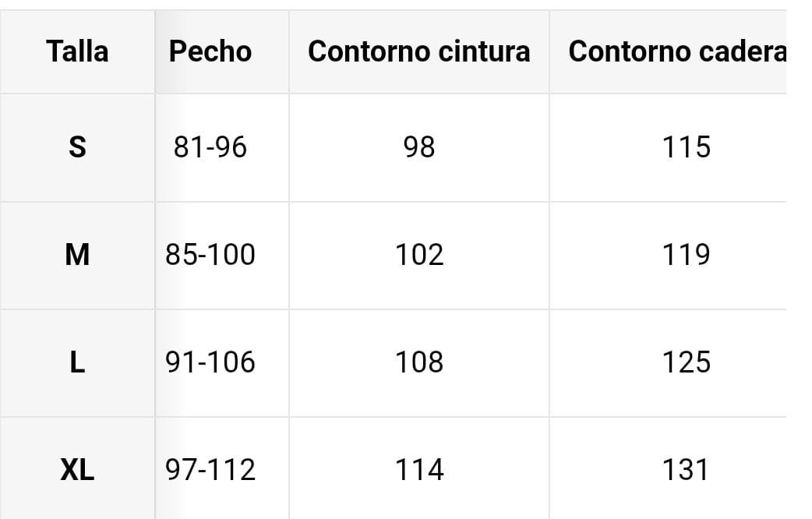Click hip value 119 cell

pyautogui.click(x=686, y=255)
